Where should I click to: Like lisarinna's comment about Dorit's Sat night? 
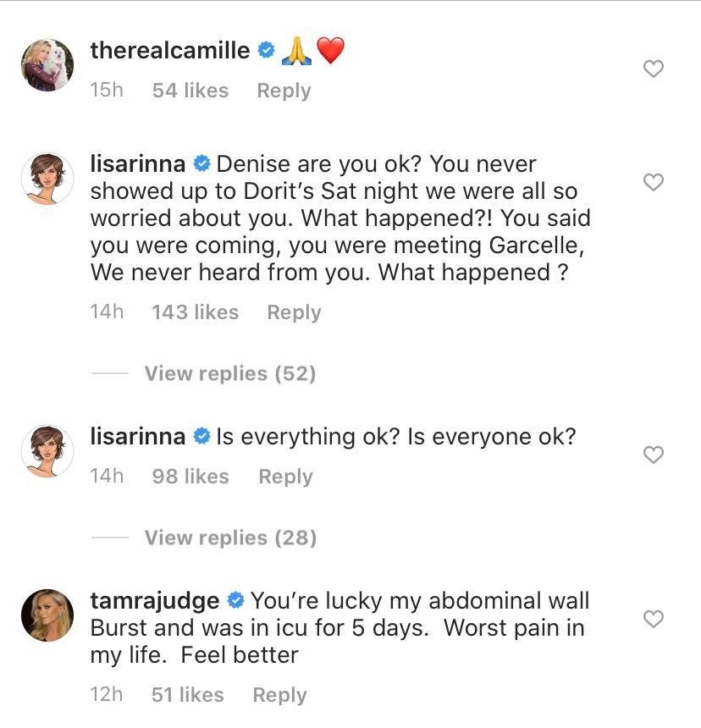pos(653,182)
